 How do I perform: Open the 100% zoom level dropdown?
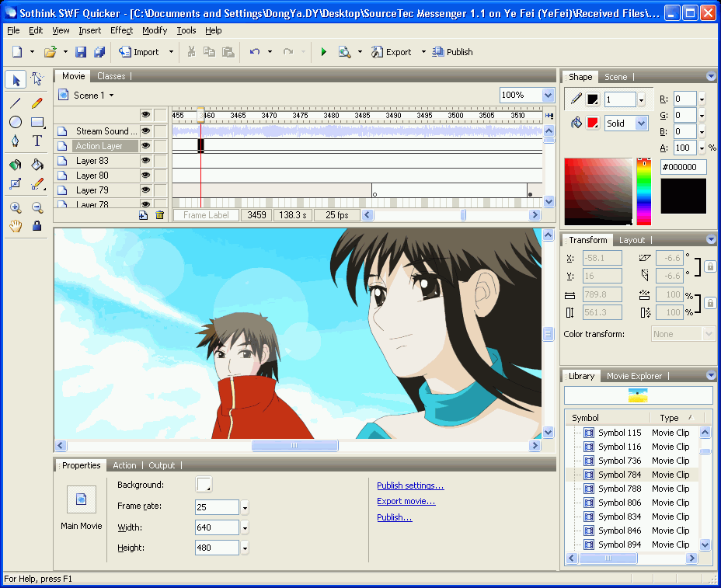tap(548, 96)
